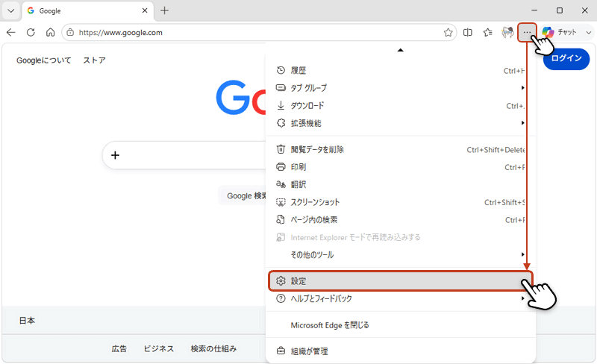The image size is (597, 364).
Task: Click the address bar showing www.google.com
Action: tap(259, 33)
